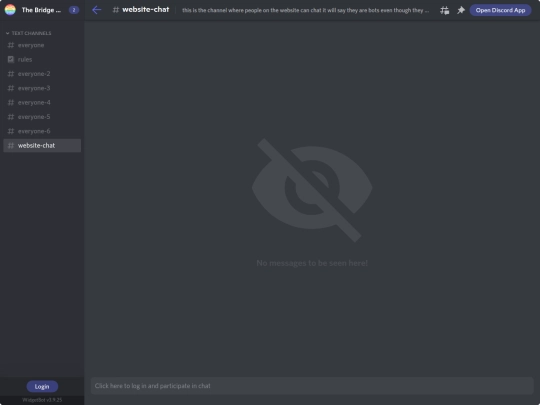The image size is (540, 405).
Task: Click the website-chat channel title in header
Action: point(146,10)
